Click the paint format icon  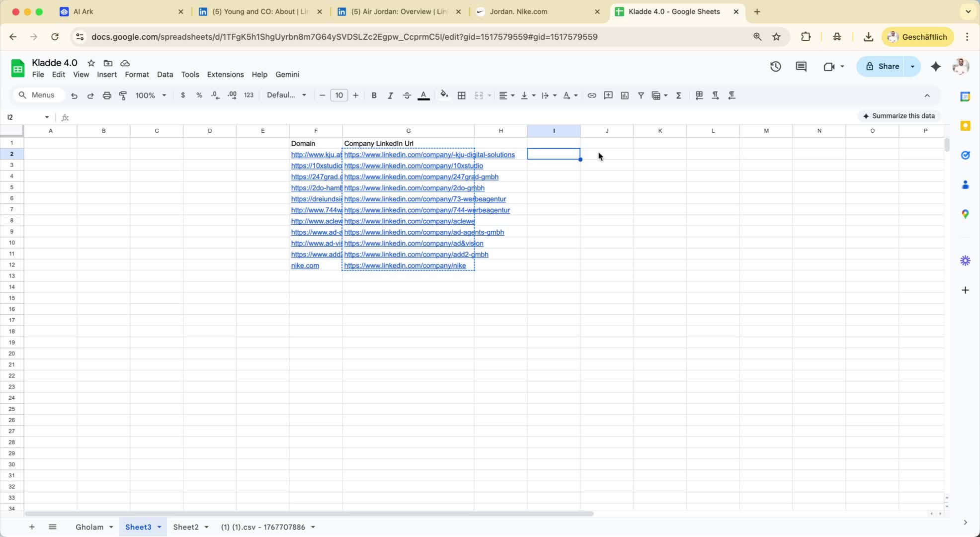click(123, 95)
